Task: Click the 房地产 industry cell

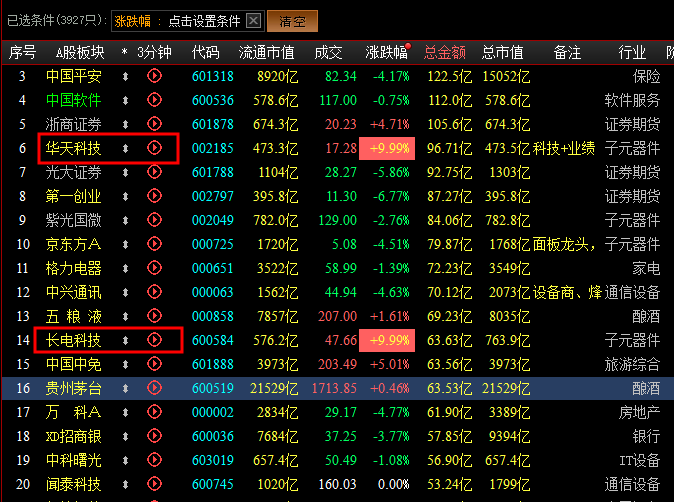Action: point(639,413)
